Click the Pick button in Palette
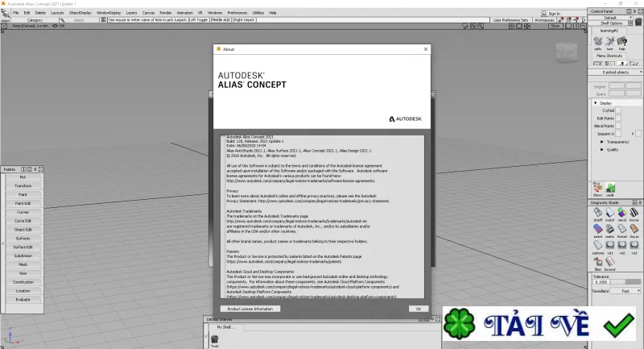 coord(23,177)
